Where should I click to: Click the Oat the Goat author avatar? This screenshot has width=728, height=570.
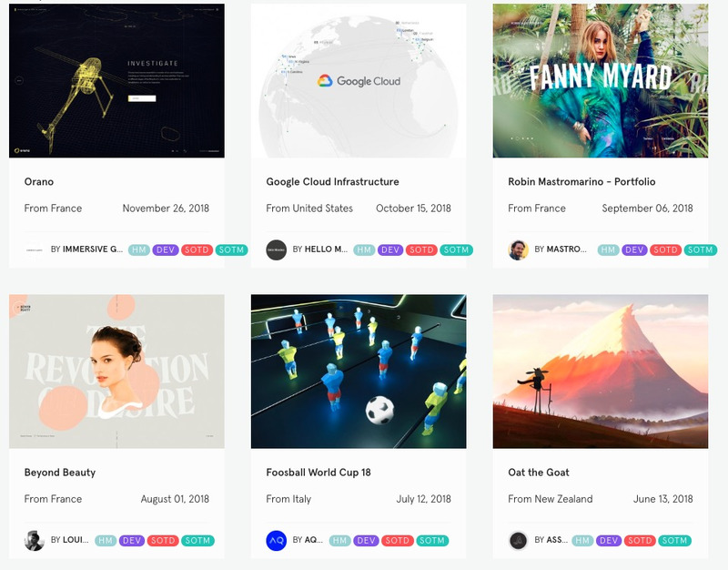(x=518, y=541)
